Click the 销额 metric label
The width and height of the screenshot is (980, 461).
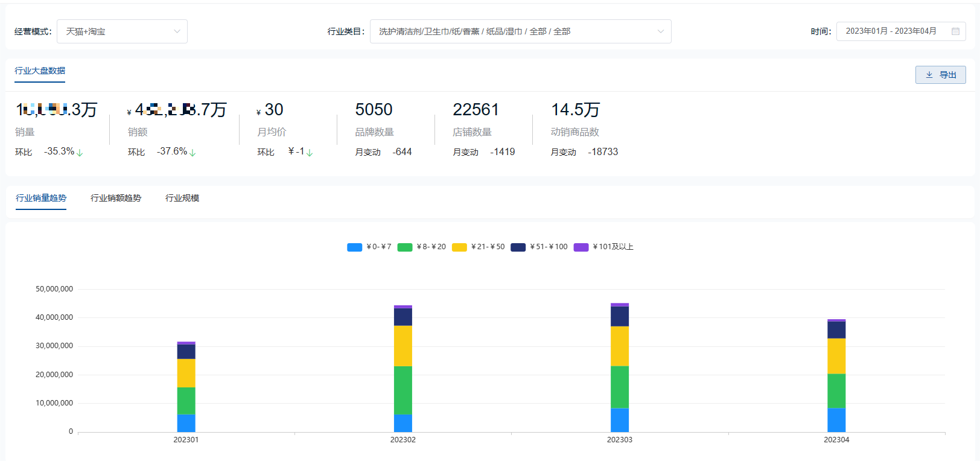click(138, 132)
